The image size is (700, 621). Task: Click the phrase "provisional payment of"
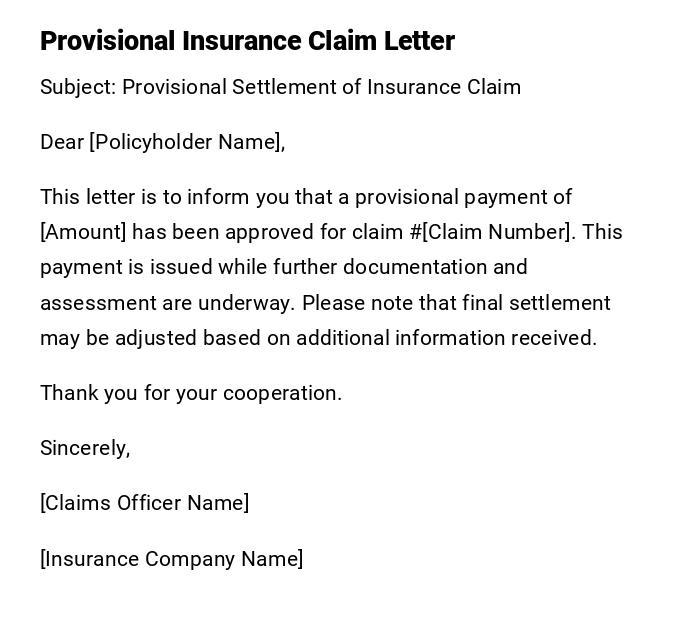point(463,197)
